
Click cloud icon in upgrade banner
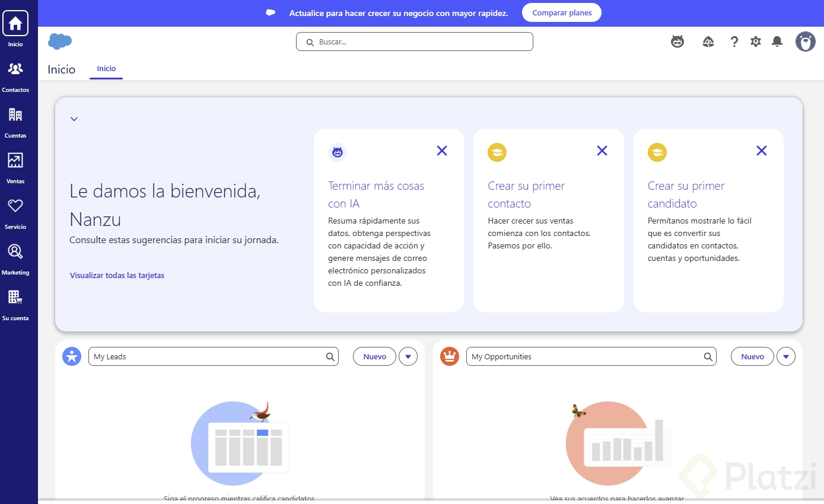click(271, 12)
